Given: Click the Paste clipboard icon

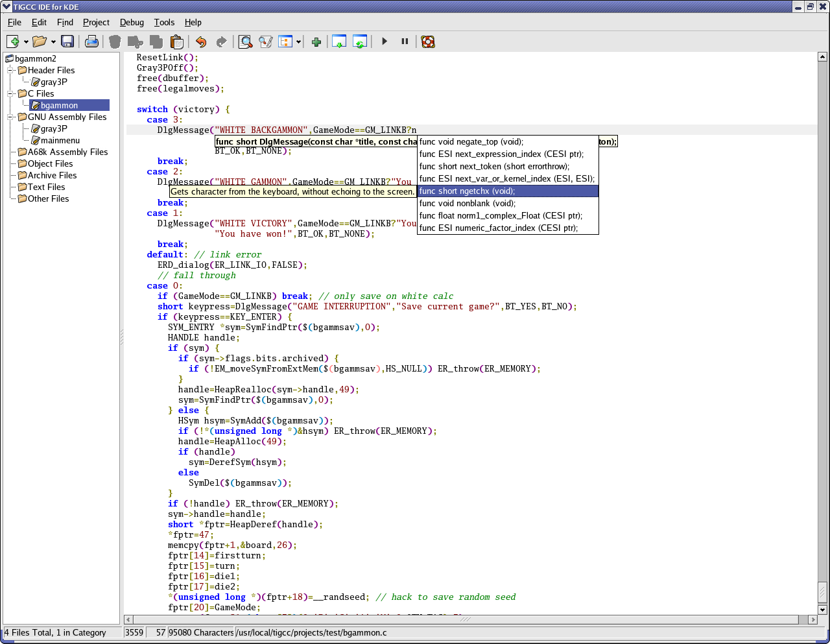Looking at the screenshot, I should (176, 42).
